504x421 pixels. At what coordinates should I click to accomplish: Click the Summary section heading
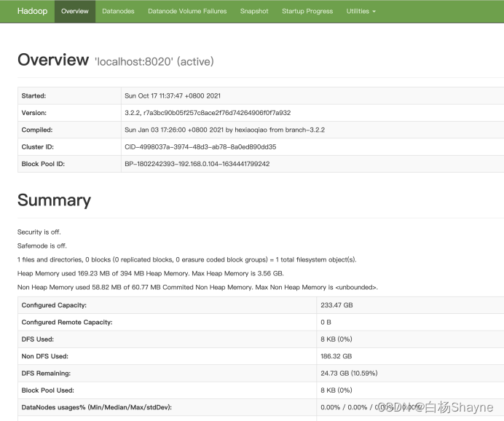coord(54,200)
